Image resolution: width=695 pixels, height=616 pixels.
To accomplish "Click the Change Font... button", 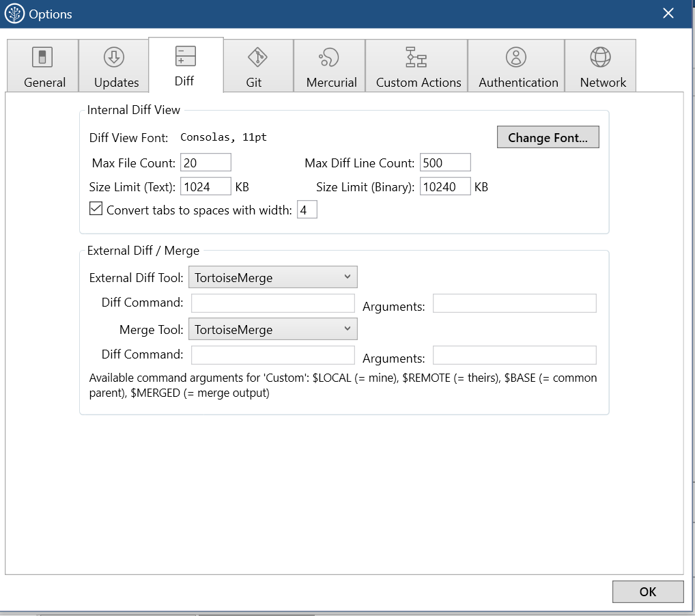I will pyautogui.click(x=548, y=137).
